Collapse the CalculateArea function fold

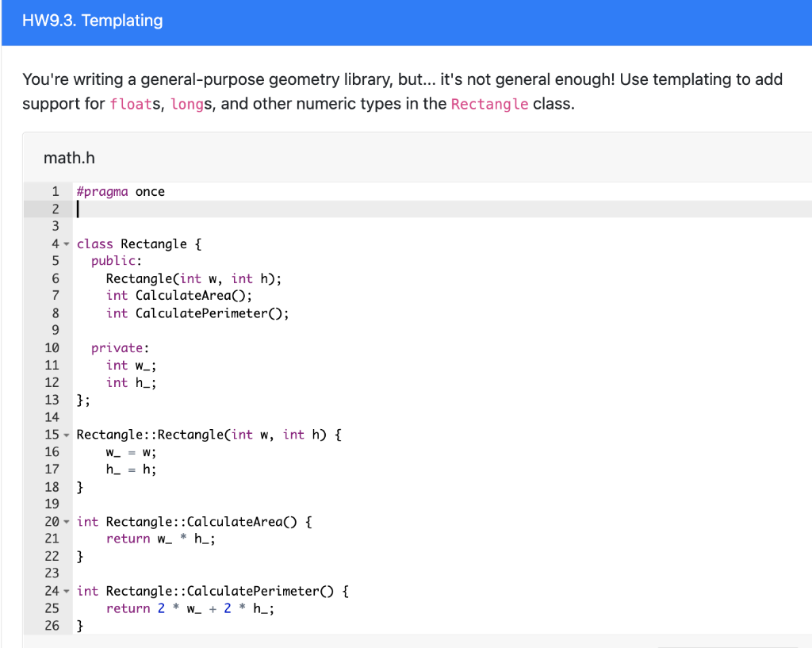tap(66, 521)
